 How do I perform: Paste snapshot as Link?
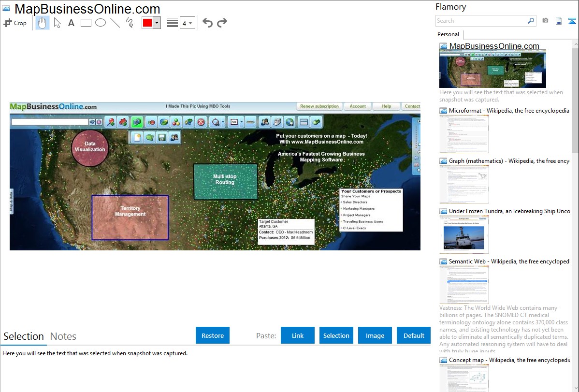(x=298, y=335)
